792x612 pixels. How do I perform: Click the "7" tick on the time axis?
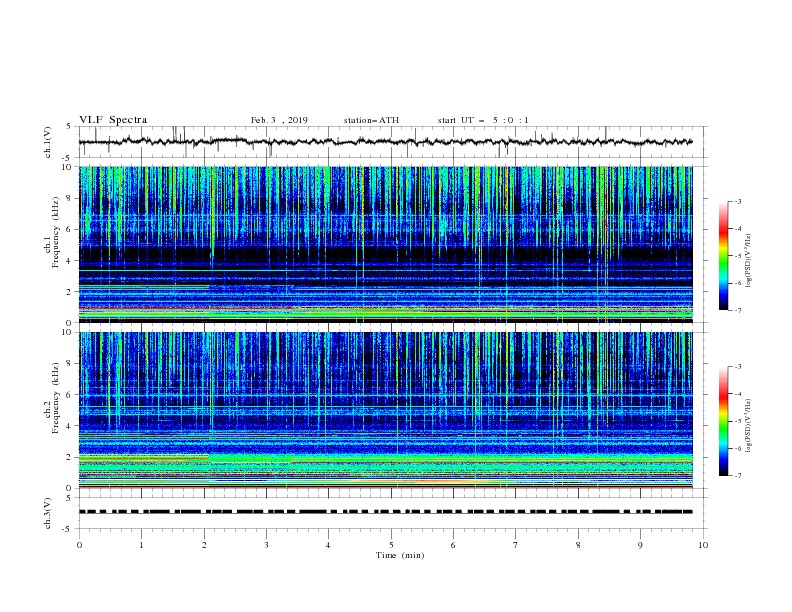(516, 545)
